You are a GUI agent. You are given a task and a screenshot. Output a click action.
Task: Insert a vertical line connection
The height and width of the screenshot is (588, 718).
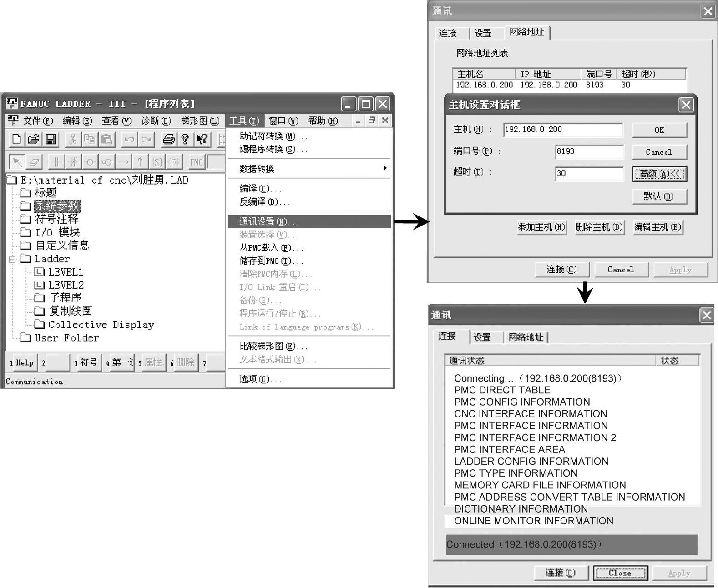coord(140,162)
